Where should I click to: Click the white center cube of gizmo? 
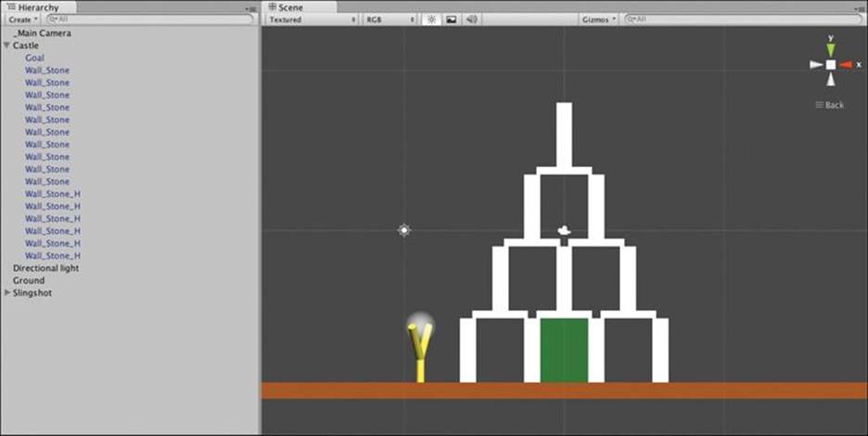pos(830,65)
